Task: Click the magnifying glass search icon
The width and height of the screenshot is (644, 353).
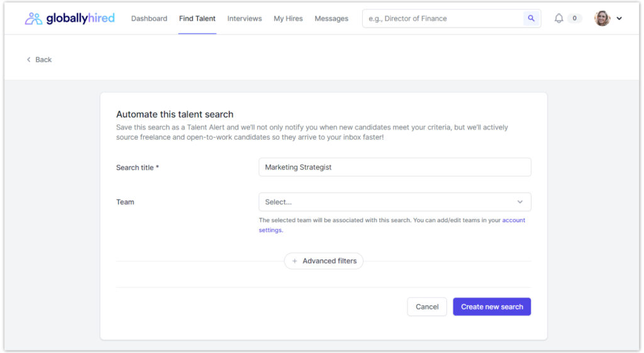Action: 531,19
